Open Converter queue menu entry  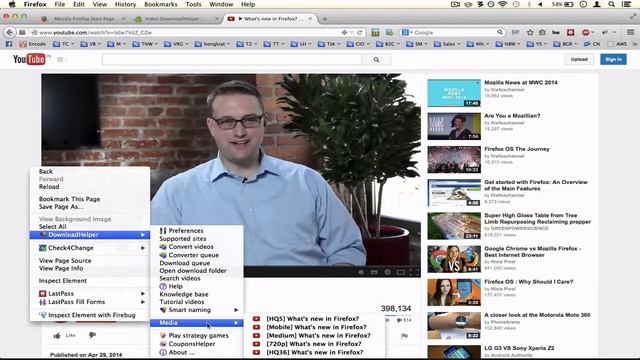coord(197,255)
